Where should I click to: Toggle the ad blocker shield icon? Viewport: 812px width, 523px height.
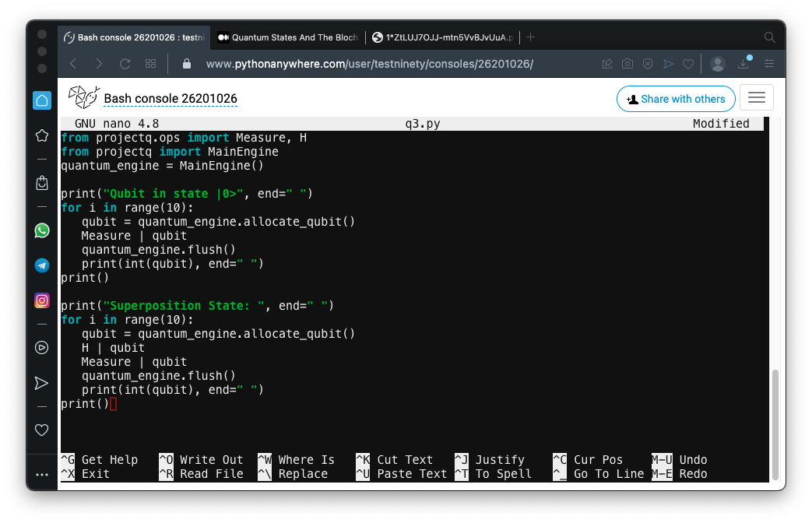648,64
